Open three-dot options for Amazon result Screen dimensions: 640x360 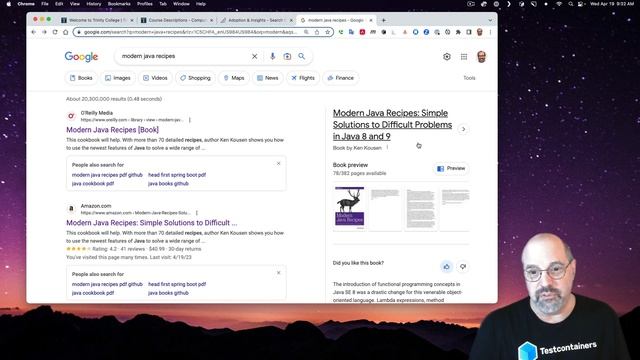[197, 213]
